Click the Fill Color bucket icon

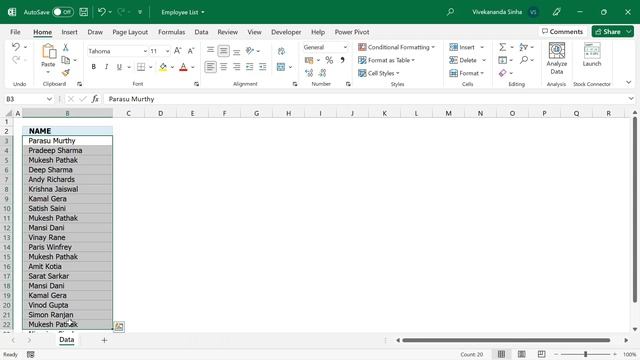163,67
